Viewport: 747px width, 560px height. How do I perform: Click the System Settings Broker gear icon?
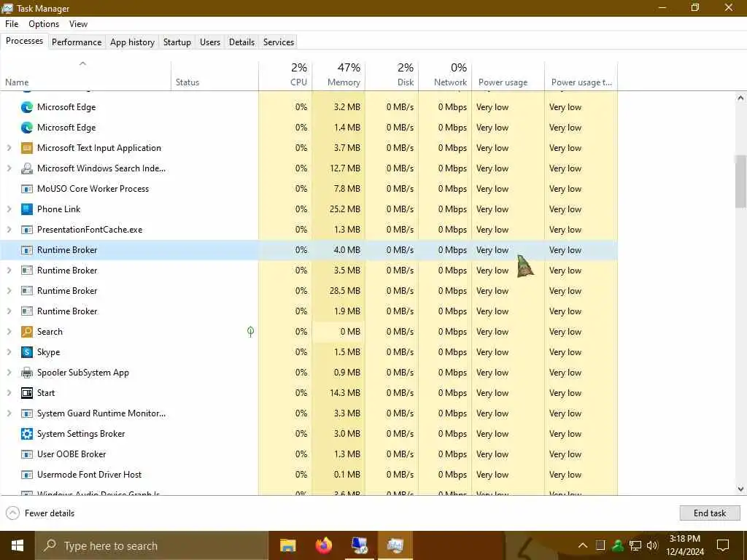point(27,434)
